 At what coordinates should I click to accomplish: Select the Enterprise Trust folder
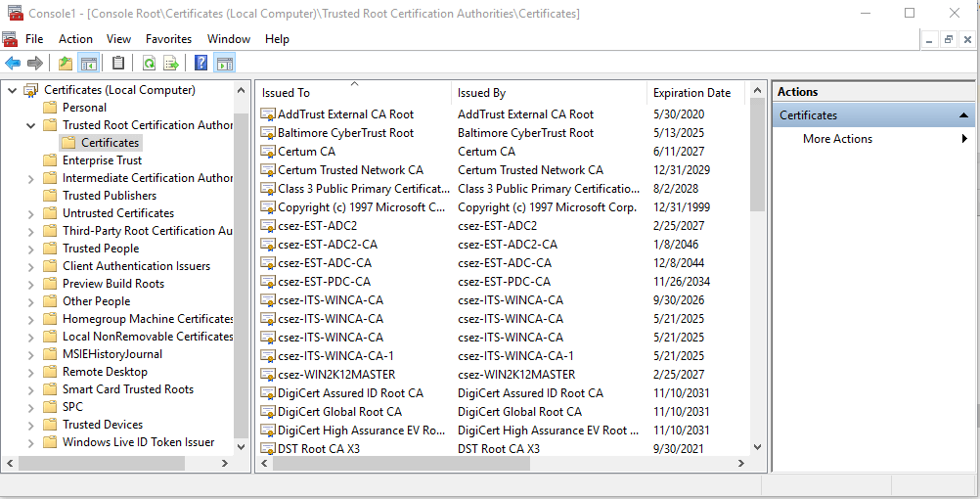click(x=102, y=160)
